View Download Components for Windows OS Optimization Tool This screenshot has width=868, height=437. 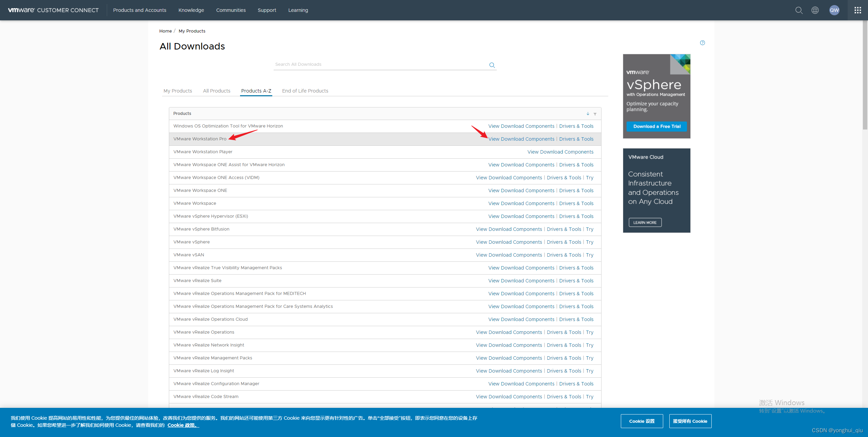point(521,126)
